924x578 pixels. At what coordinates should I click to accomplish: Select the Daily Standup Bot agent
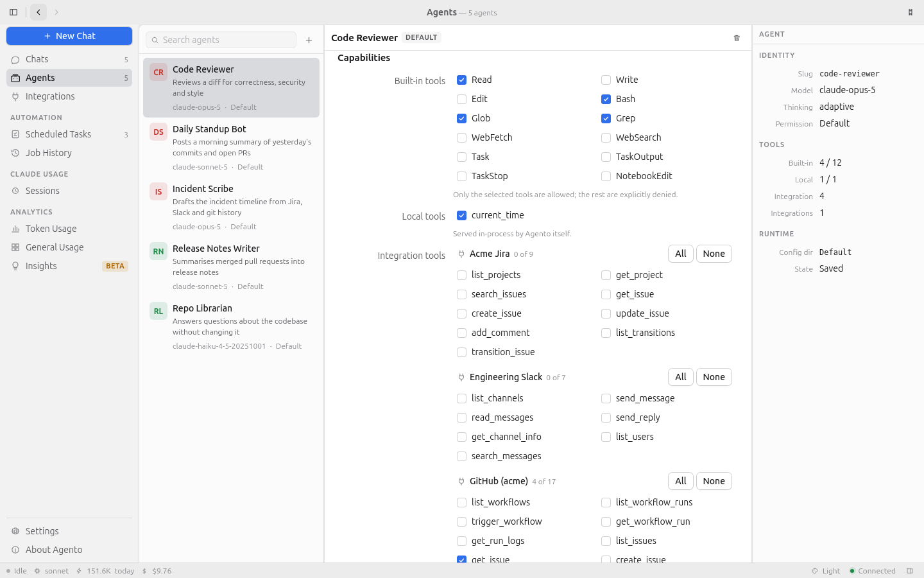pyautogui.click(x=231, y=147)
